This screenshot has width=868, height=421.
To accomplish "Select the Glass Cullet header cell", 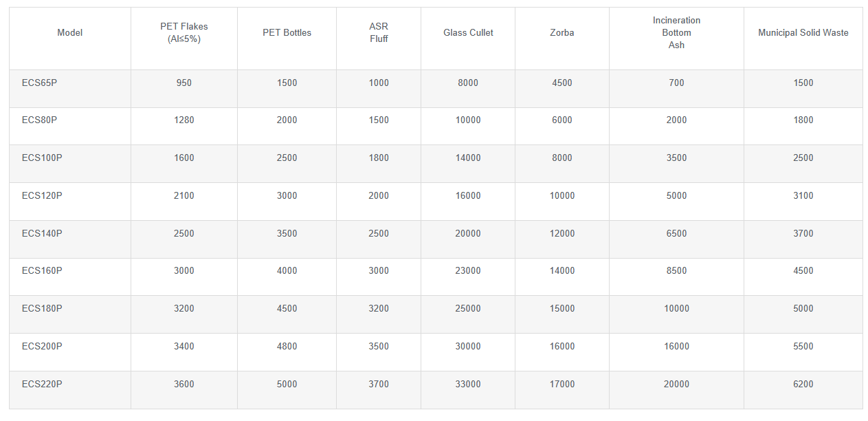I will (x=468, y=33).
